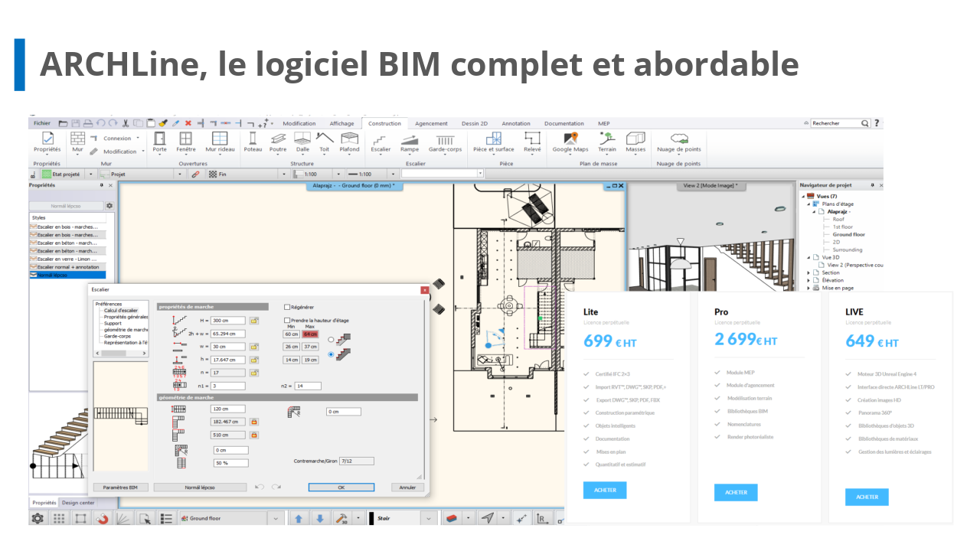Switch to the Affichage ribbon tab
This screenshot has width=980, height=551.
tap(342, 123)
